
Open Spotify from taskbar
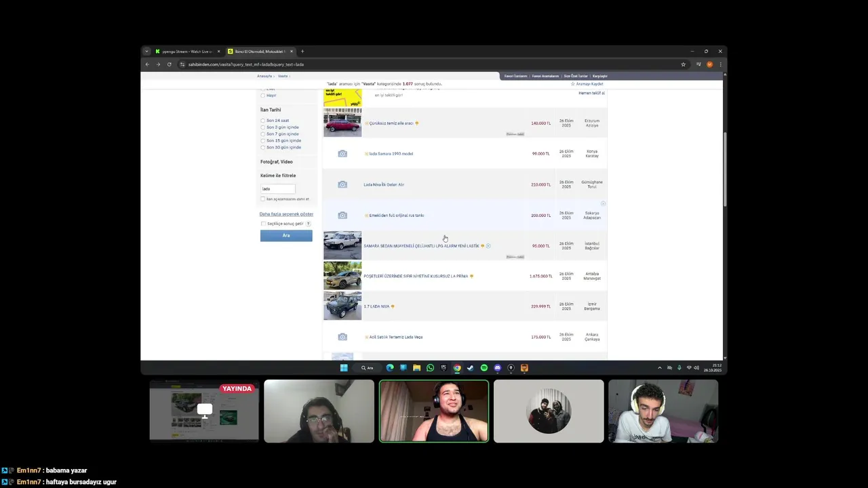(x=484, y=368)
